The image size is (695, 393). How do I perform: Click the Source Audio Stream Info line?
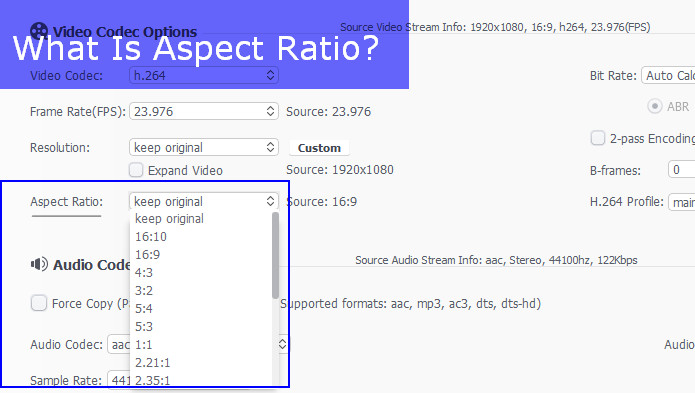(496, 260)
